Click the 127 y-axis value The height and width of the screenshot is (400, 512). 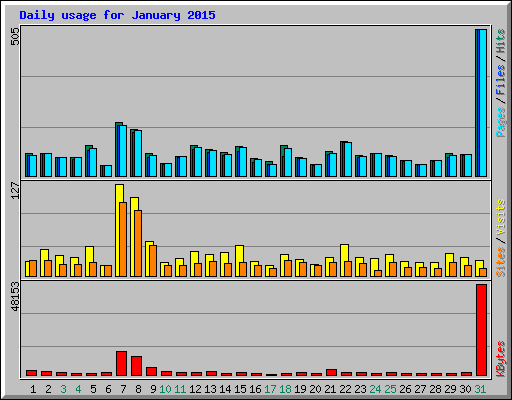15,190
